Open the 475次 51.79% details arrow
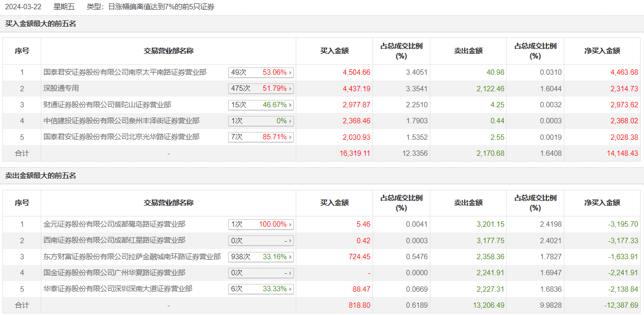Screen dimensions: 644x315 coord(290,89)
